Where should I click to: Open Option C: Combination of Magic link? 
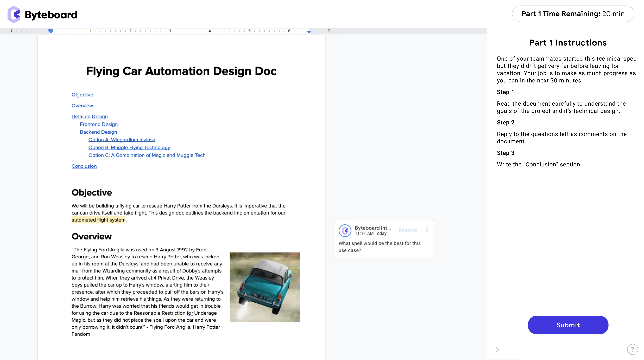[147, 155]
